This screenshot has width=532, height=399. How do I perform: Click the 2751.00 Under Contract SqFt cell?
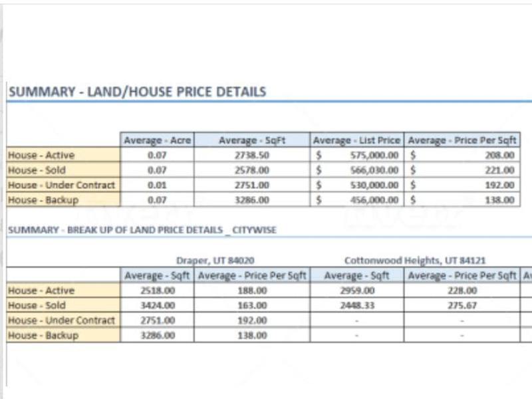[252, 185]
